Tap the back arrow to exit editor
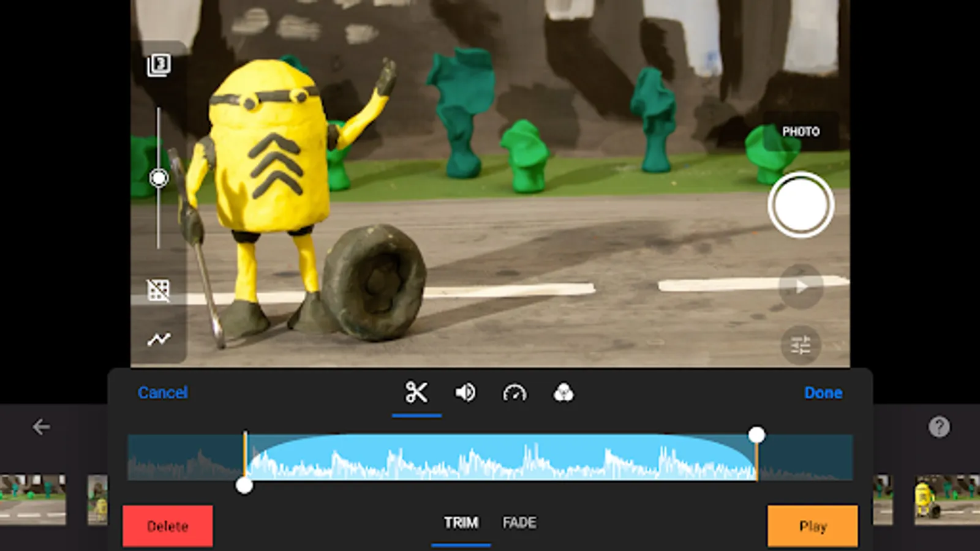The width and height of the screenshot is (980, 551). (40, 427)
